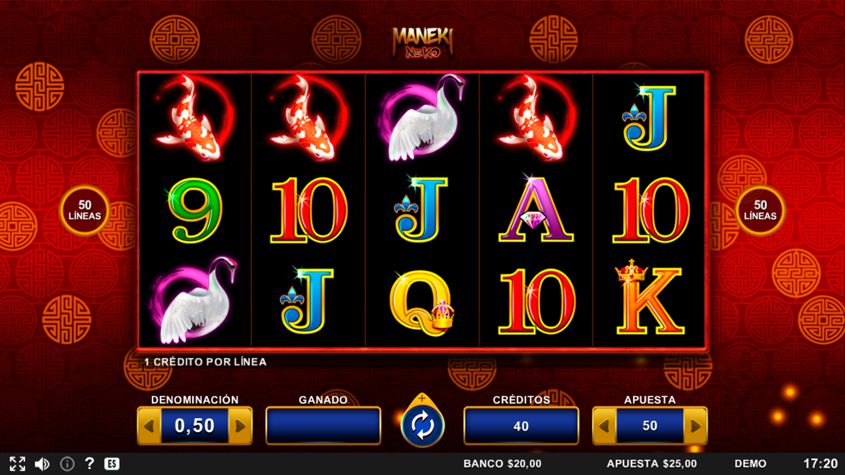The height and width of the screenshot is (475, 845).
Task: Toggle fullscreen mode icon
Action: 17,464
